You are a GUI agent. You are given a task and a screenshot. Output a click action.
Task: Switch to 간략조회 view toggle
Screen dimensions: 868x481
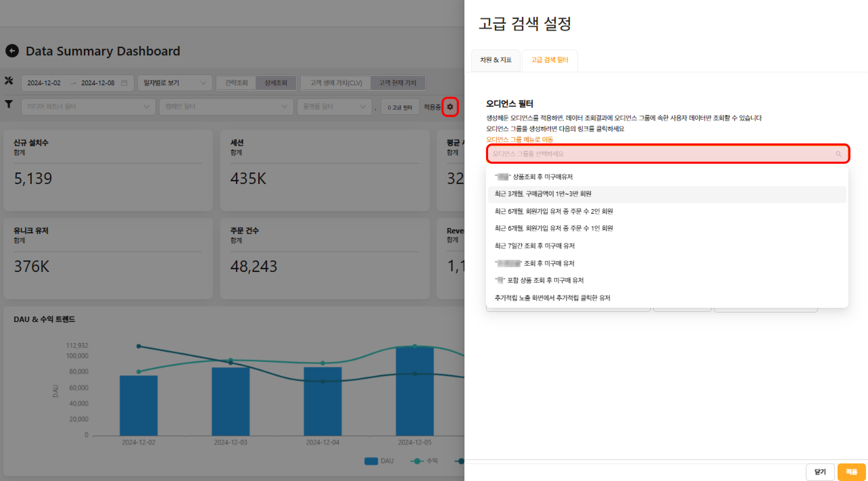(x=236, y=83)
